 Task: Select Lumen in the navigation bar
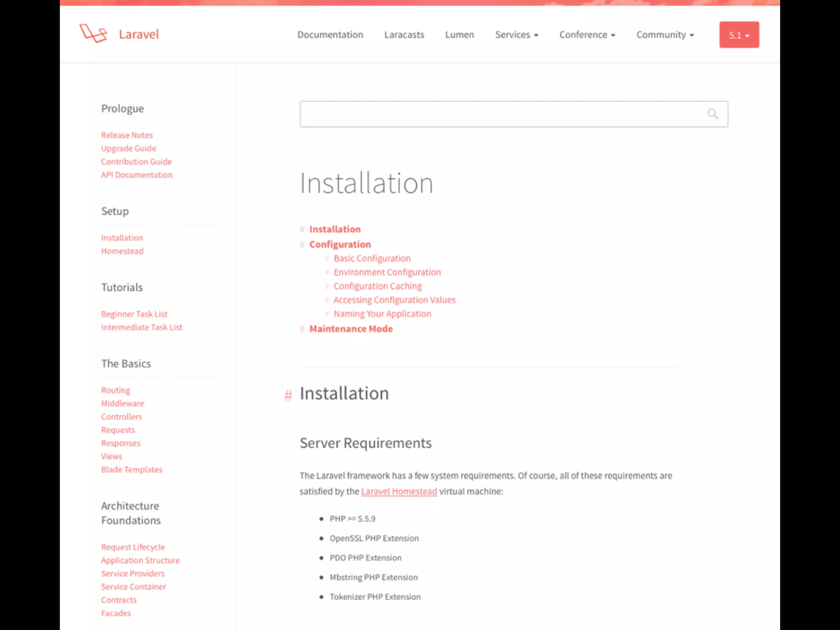459,35
